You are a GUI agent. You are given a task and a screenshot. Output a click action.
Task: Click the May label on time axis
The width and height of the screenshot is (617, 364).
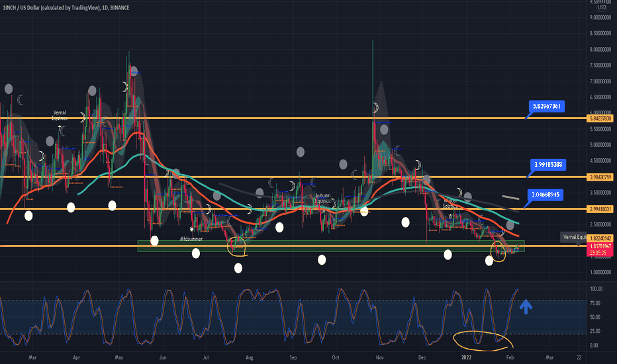(119, 357)
